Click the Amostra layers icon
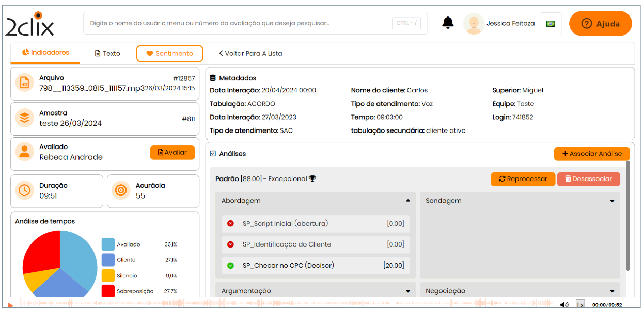This screenshot has width=644, height=311. 24,118
